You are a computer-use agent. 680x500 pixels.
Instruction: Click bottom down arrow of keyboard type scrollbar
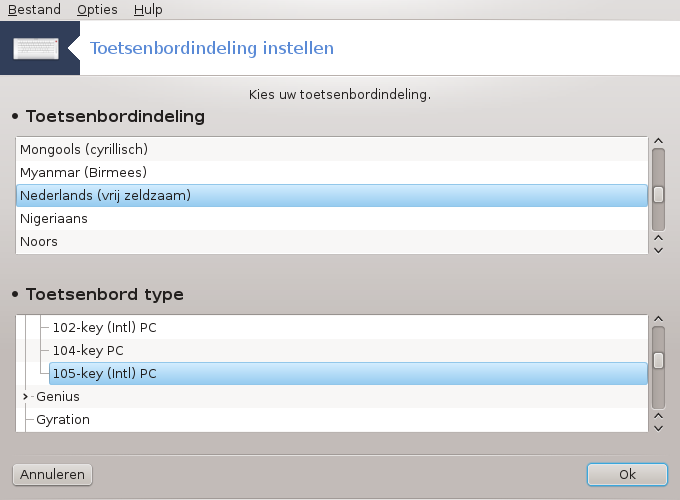point(658,428)
